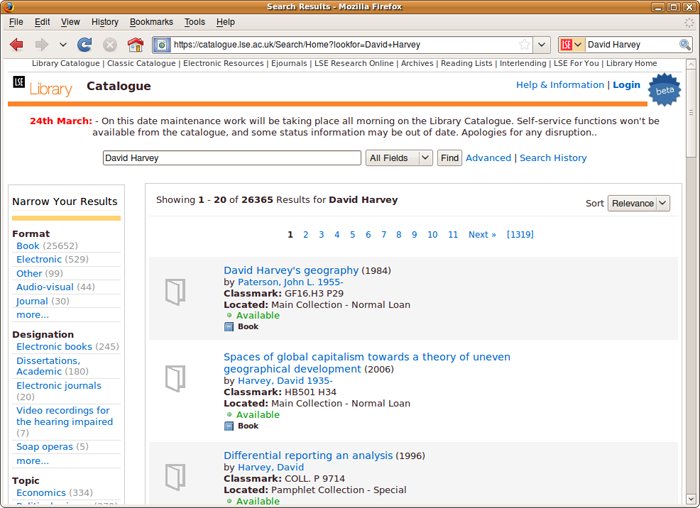Filter by Economics topic
700x508 pixels.
coord(41,493)
